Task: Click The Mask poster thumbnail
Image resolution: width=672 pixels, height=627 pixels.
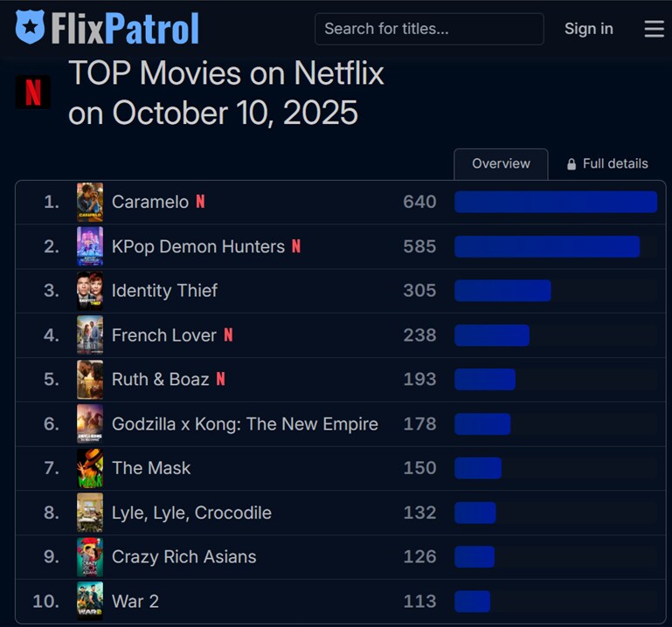Action: 89,468
